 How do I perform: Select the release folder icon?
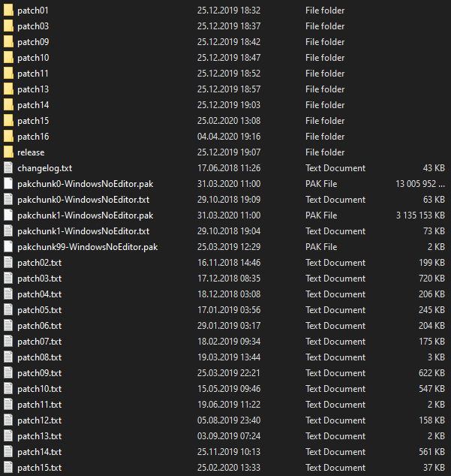click(8, 152)
